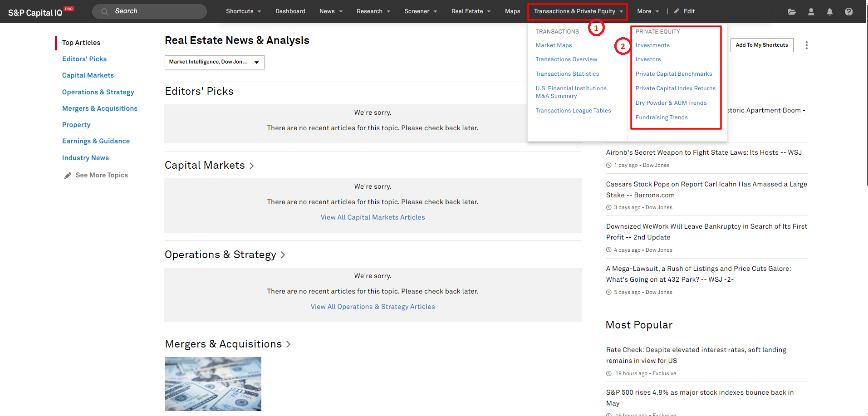This screenshot has width=868, height=416.
Task: Select Top Articles in sidebar
Action: point(81,43)
